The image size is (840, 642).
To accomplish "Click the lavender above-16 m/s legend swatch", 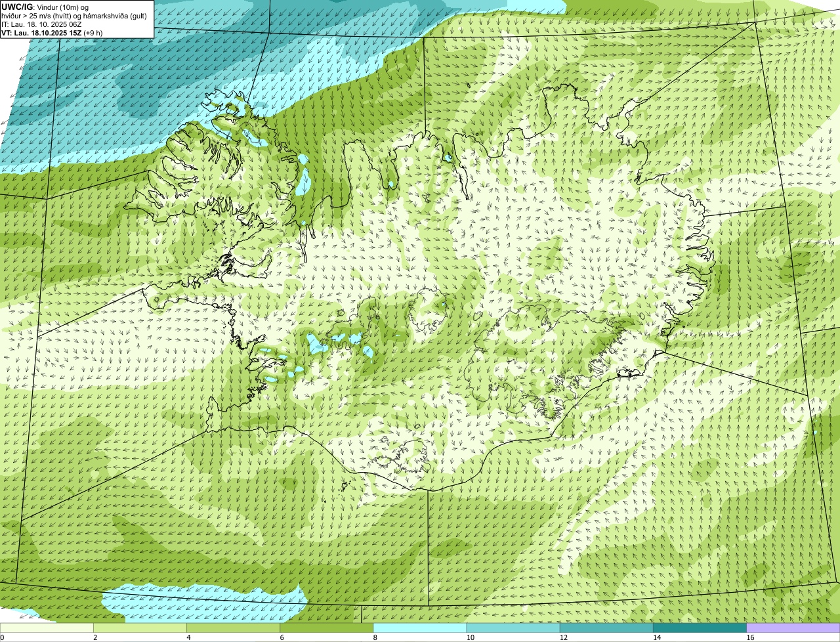I will point(793,628).
